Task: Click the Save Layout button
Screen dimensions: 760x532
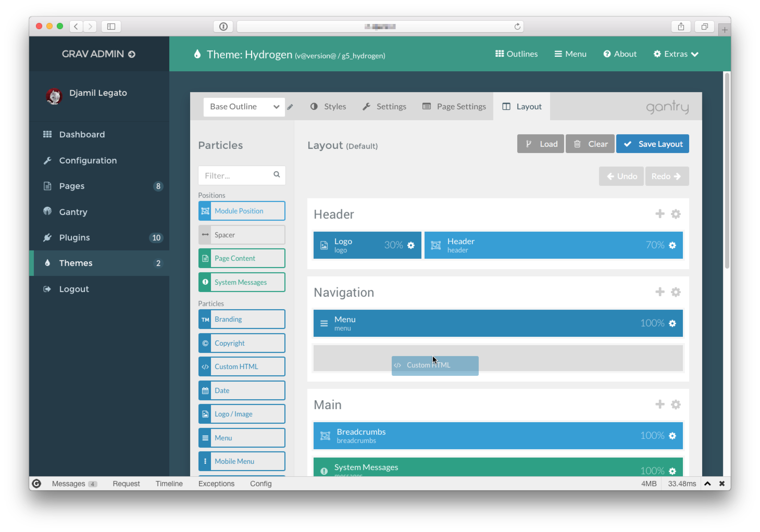Action: (x=652, y=144)
